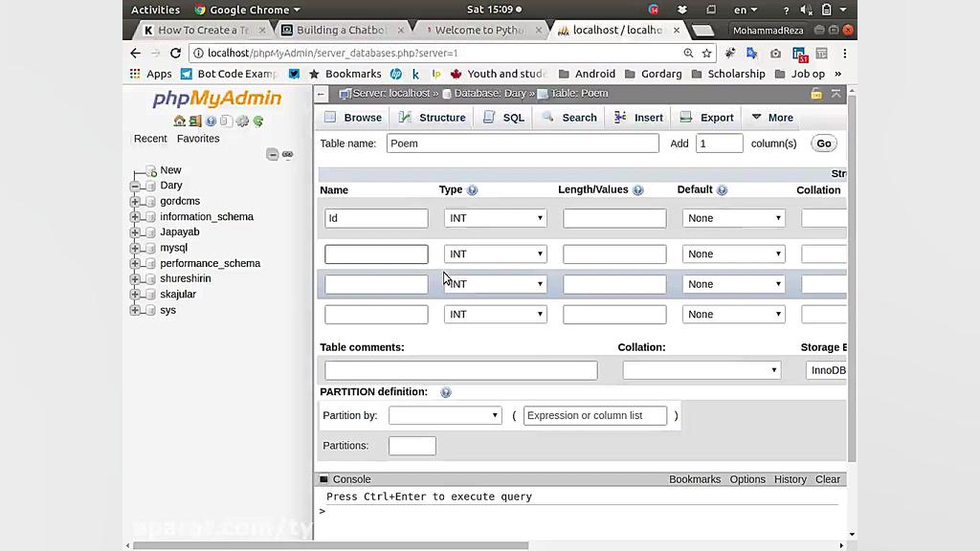Open Recent tables list
980x551 pixels.
click(x=150, y=139)
